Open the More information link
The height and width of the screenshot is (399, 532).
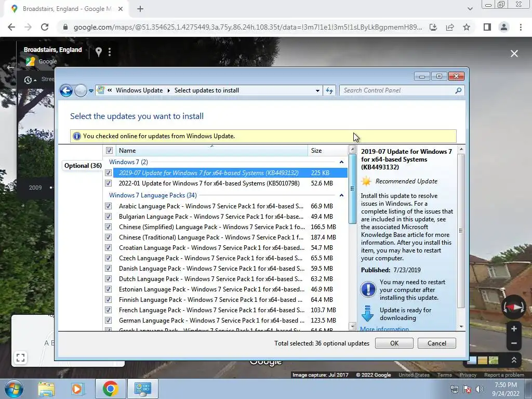coord(384,329)
